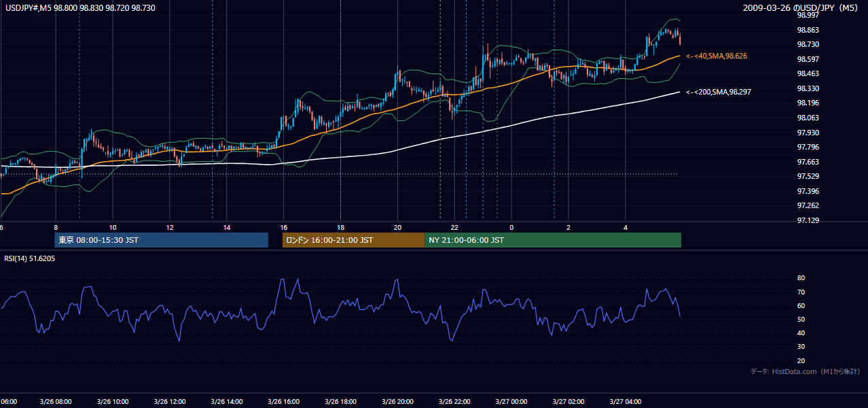
Task: Click price axis value 98.863
Action: click(x=809, y=30)
